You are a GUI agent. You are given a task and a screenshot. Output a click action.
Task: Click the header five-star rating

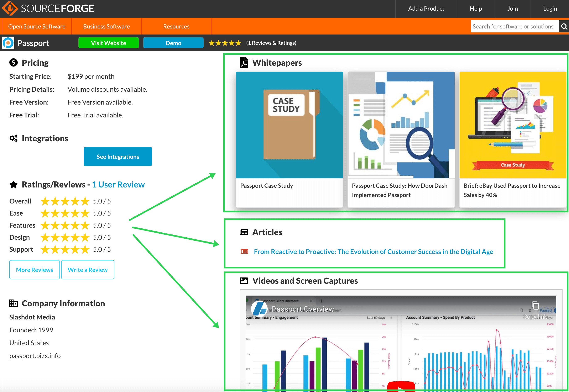225,43
